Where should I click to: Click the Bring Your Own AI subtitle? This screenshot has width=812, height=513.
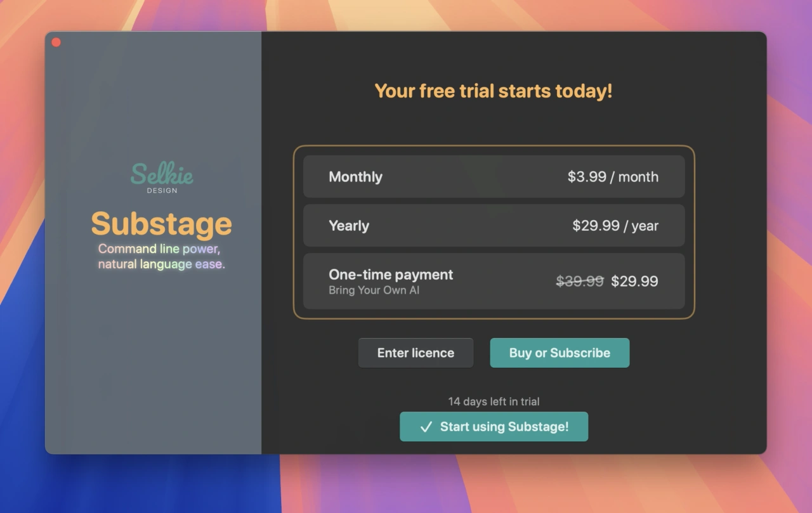pyautogui.click(x=374, y=290)
